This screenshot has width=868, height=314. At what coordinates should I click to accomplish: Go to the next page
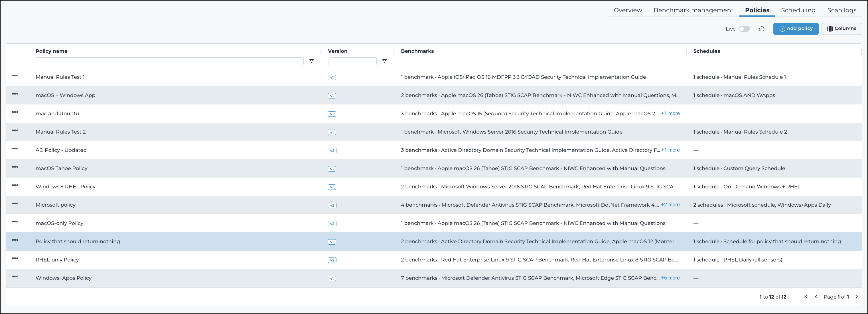point(857,297)
